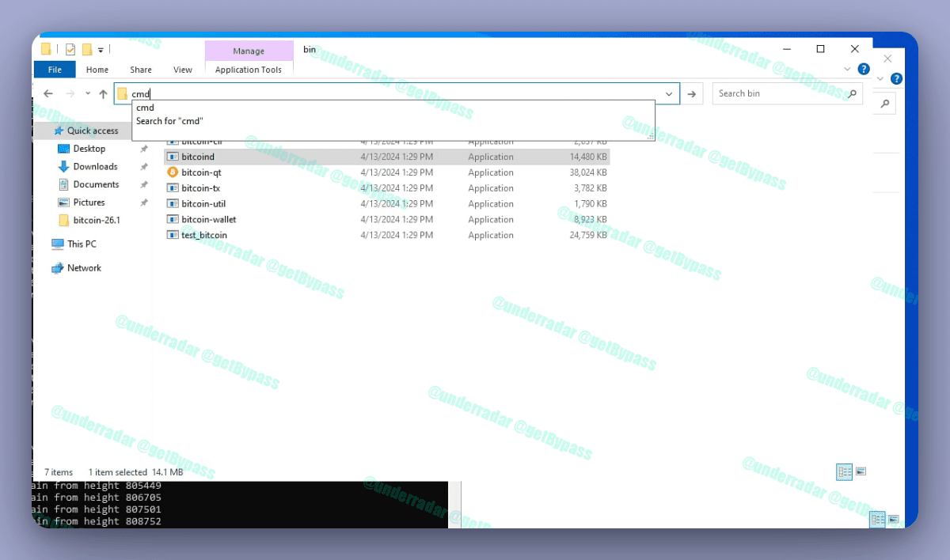Click the Go to arrow button

692,94
